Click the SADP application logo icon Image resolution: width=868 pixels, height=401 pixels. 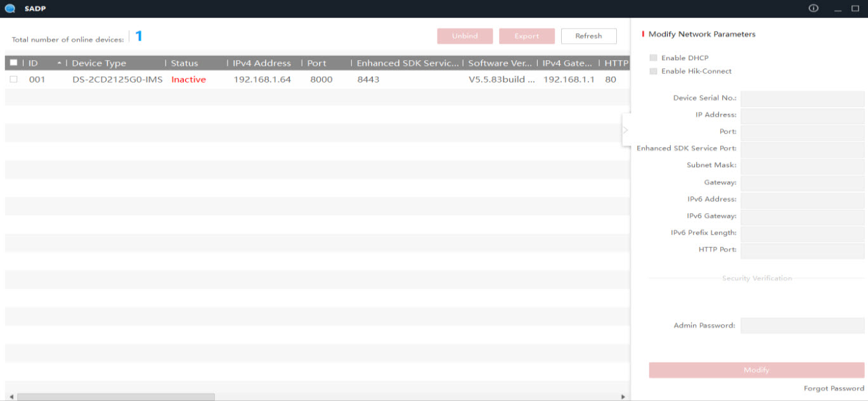click(x=10, y=9)
